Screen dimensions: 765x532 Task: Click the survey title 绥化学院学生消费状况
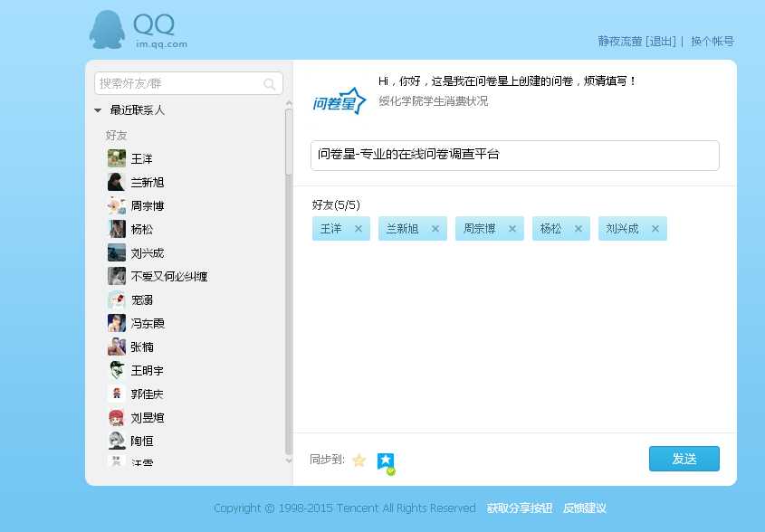(x=434, y=101)
